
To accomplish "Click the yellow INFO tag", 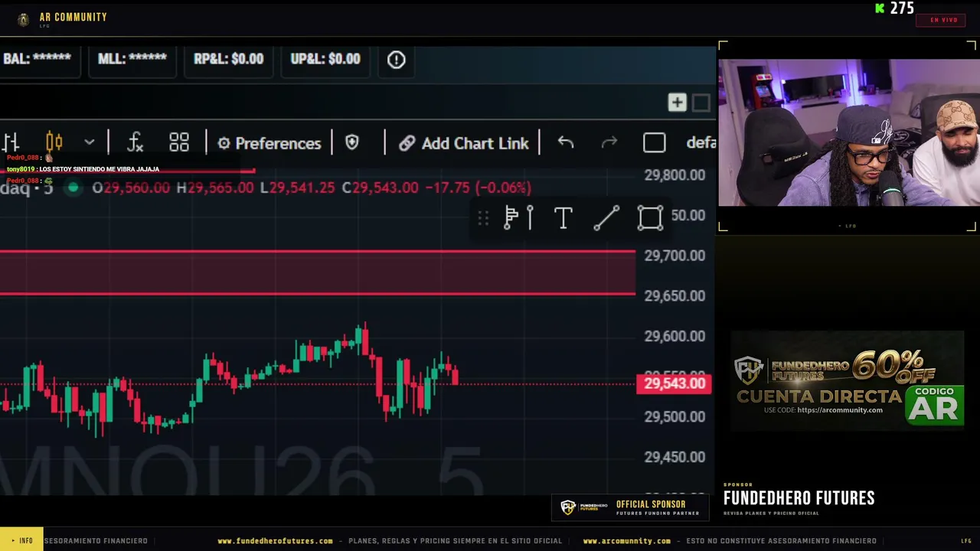I will tap(21, 540).
